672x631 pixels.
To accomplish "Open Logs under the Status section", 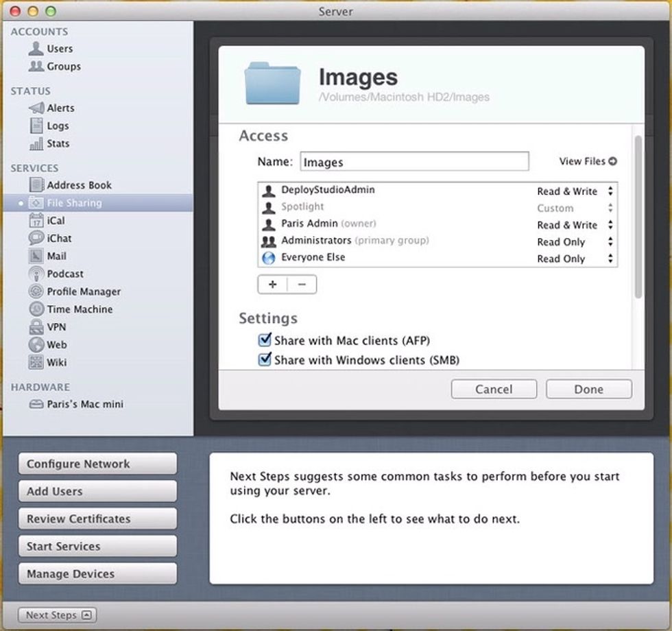I will click(x=58, y=126).
